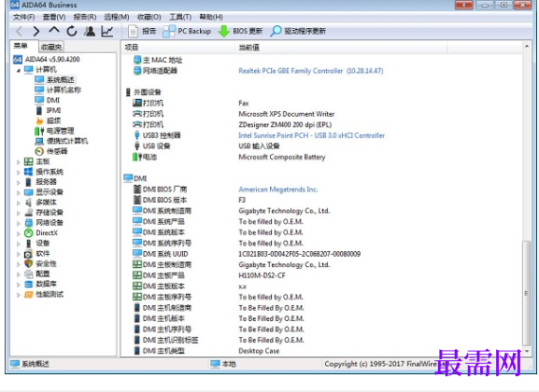Open the Intel Sunrise Point PCH USB link
Image resolution: width=539 pixels, height=392 pixels.
[311, 135]
